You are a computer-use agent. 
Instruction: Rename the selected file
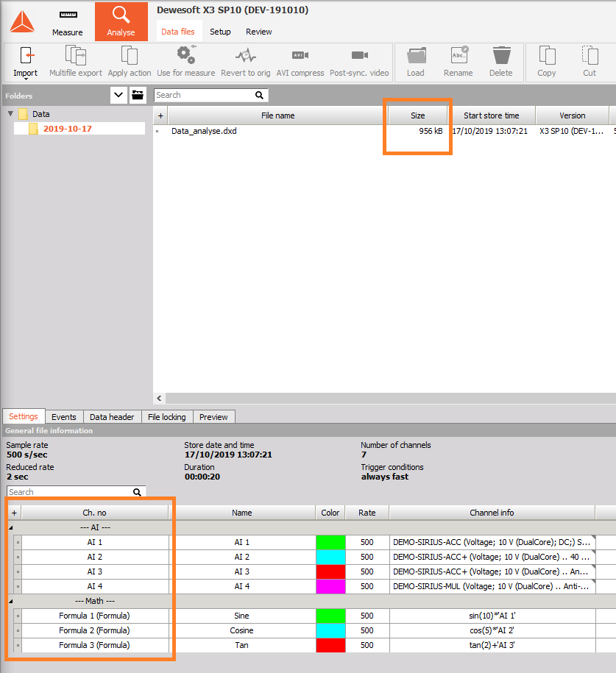click(459, 63)
